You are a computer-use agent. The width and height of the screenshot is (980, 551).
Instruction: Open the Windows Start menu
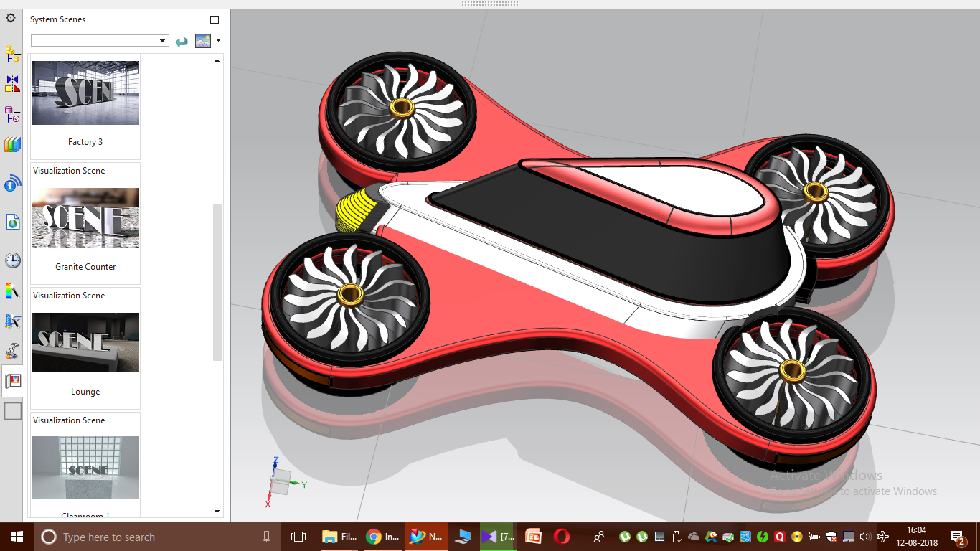17,537
